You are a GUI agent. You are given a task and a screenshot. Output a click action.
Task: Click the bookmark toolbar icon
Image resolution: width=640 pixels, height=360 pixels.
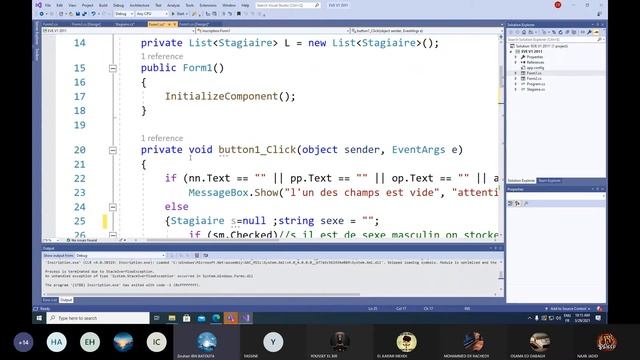pyautogui.click(x=239, y=14)
